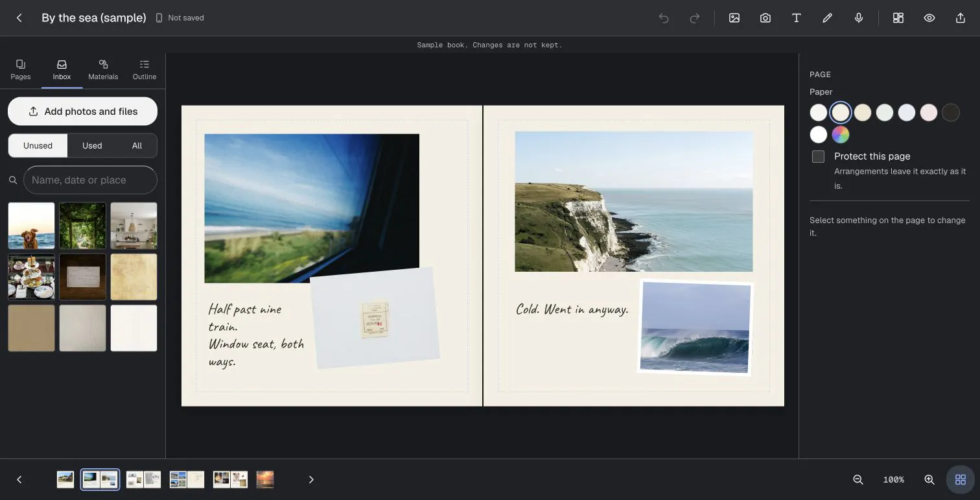Click the Redo arrow icon
Image resolution: width=980 pixels, height=500 pixels.
tap(695, 18)
